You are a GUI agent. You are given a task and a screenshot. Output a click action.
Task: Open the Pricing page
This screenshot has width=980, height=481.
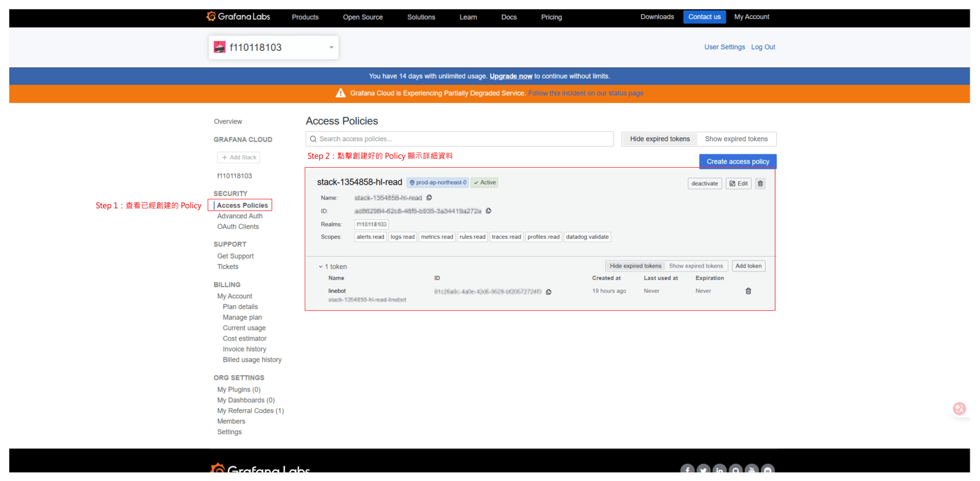(551, 17)
